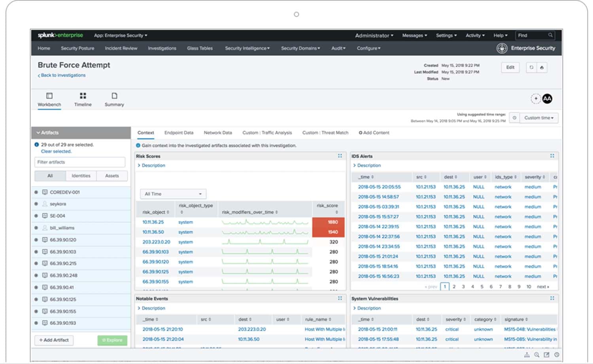
Task: Add a collaborator with the plus circle
Action: pyautogui.click(x=536, y=99)
